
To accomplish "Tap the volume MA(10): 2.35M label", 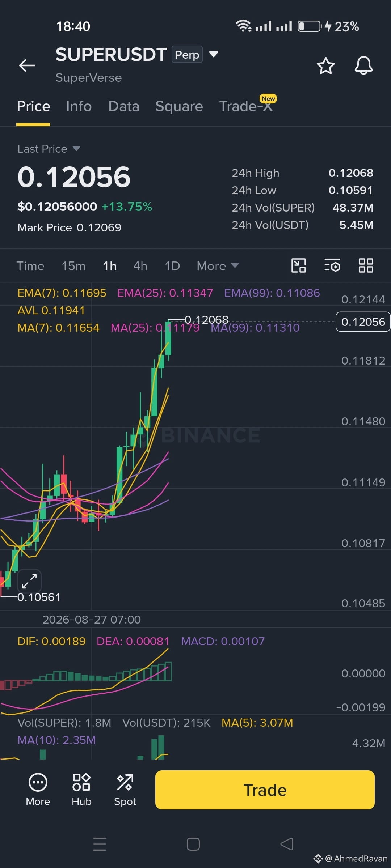I will [56, 740].
